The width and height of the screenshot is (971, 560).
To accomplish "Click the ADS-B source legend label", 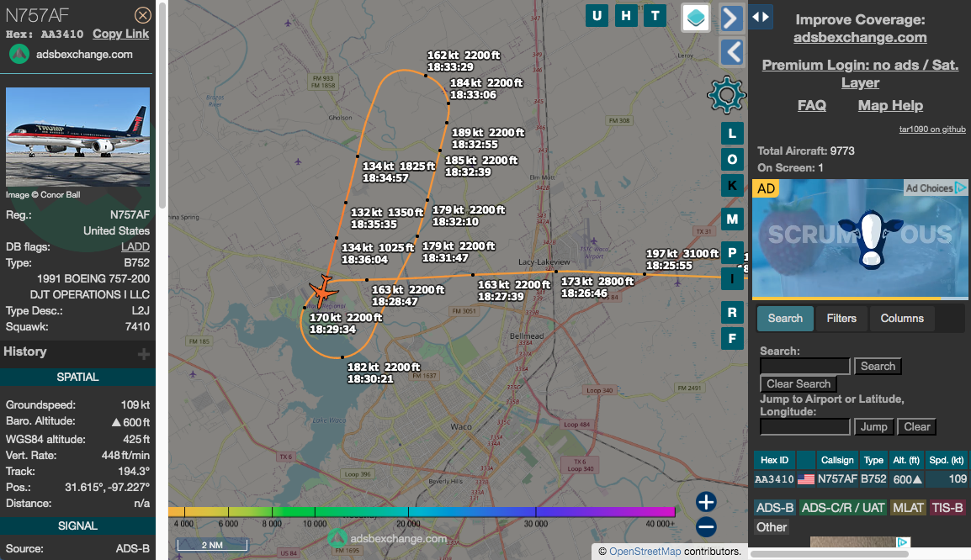I will click(x=775, y=507).
